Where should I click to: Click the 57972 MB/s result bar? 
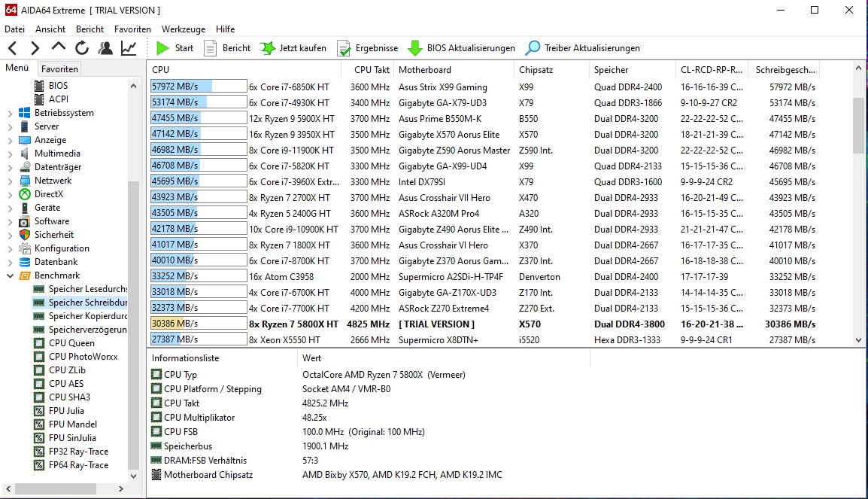(199, 87)
